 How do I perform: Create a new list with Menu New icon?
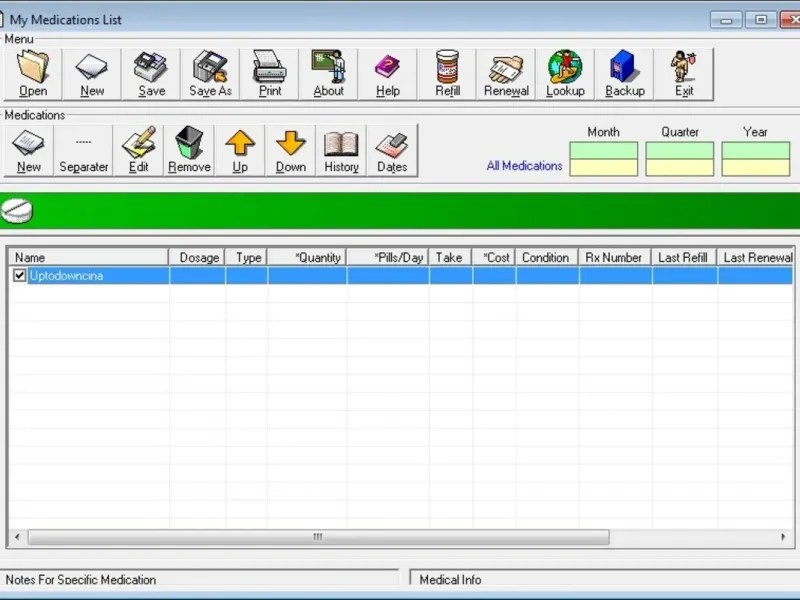click(x=92, y=74)
